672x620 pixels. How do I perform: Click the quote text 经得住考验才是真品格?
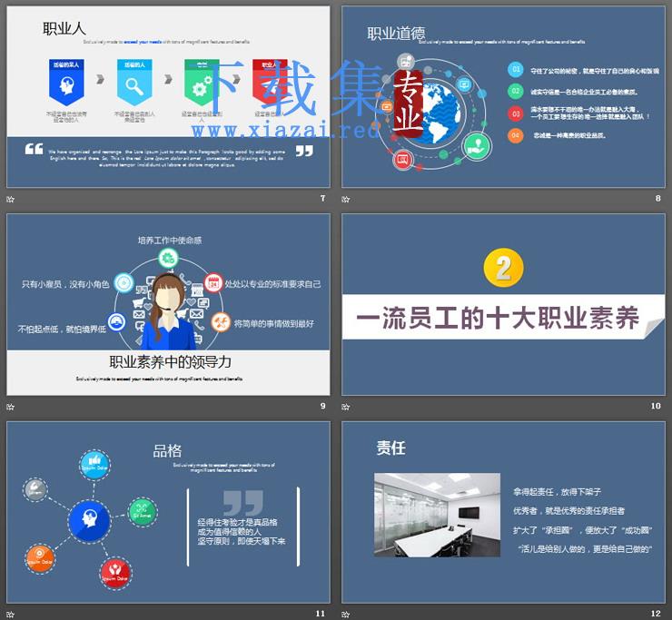coord(237,522)
